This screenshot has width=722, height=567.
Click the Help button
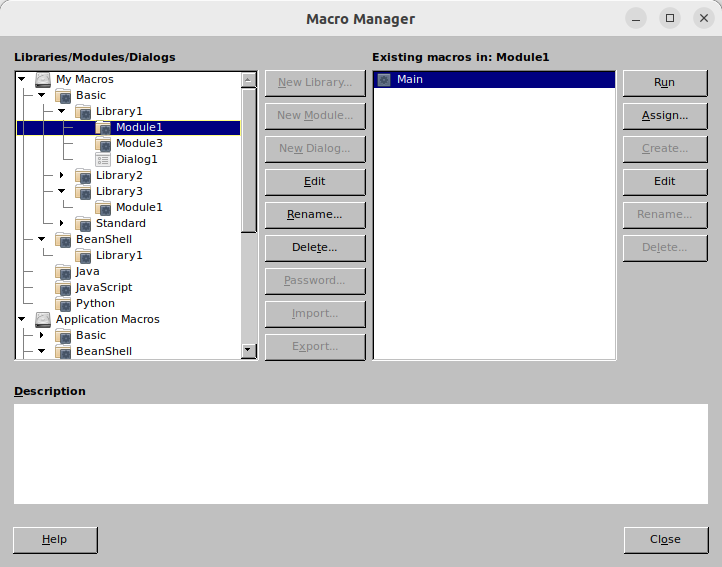pos(55,540)
